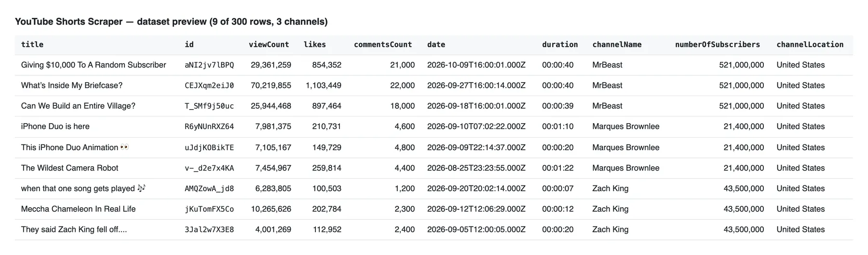The height and width of the screenshot is (255, 868).
Task: Click date '2026-09-27T16:00:14.000Z'
Action: point(476,85)
